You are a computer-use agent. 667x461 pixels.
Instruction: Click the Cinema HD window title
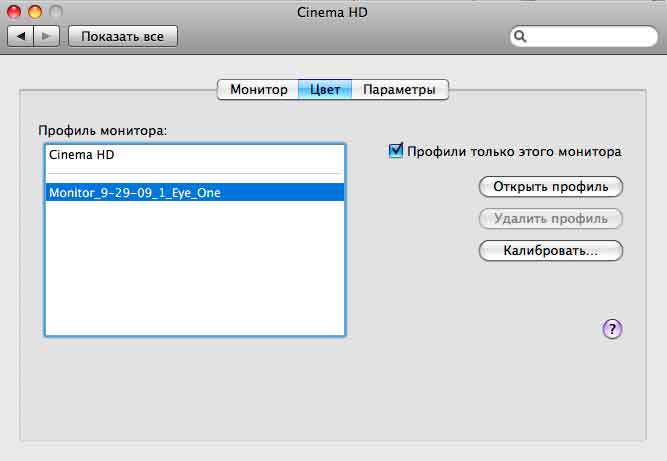tap(332, 12)
